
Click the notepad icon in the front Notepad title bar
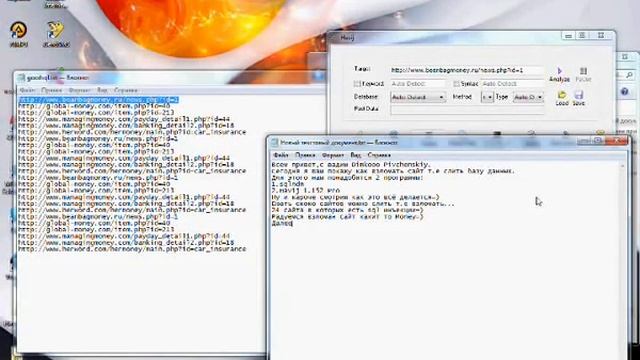click(x=275, y=142)
